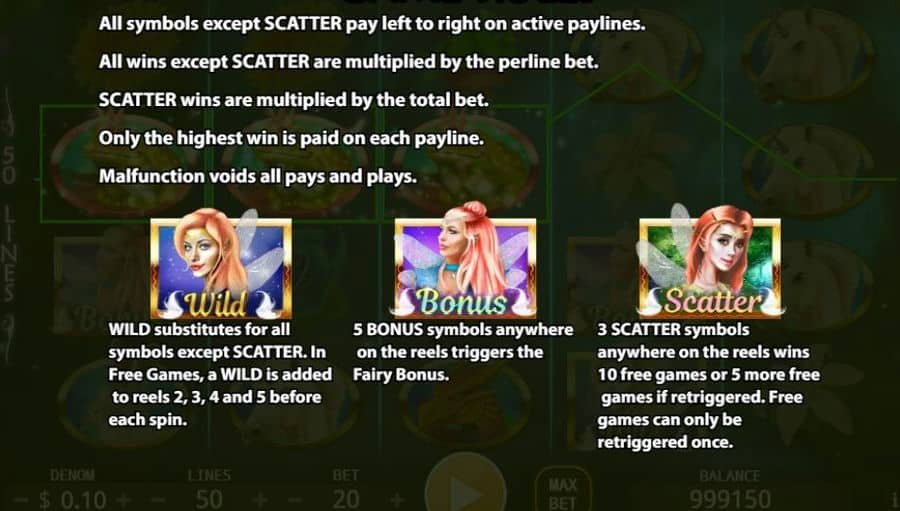Increase the number of lines with plus
The image size is (900, 511).
[260, 500]
